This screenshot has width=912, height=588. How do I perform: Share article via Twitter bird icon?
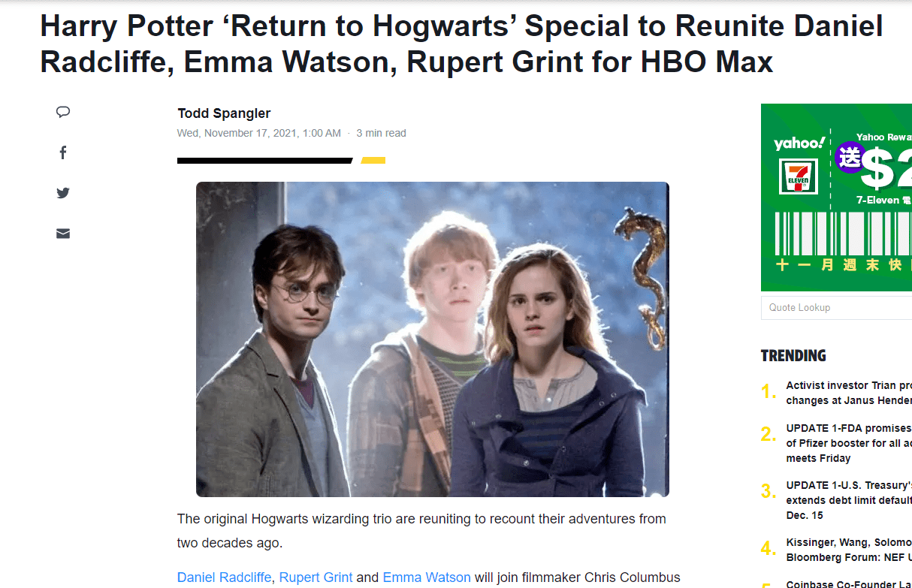[63, 193]
